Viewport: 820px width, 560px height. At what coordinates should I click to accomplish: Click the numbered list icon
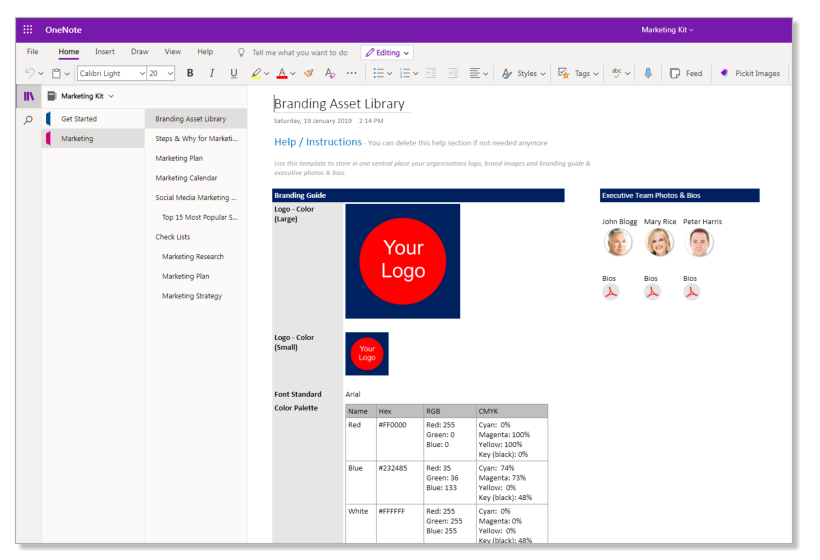pos(405,73)
